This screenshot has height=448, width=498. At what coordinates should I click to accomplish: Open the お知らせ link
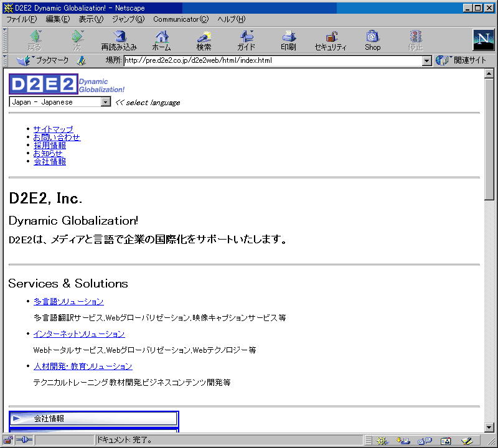[x=48, y=153]
